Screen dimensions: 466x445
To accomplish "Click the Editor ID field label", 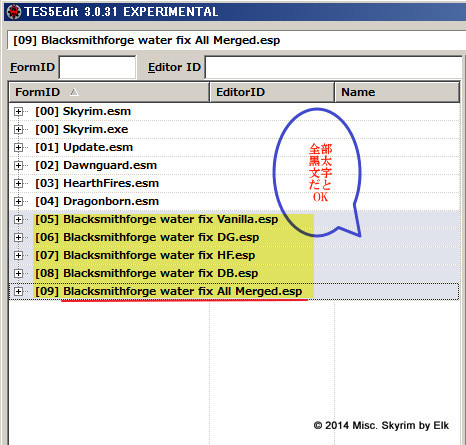I will [174, 67].
